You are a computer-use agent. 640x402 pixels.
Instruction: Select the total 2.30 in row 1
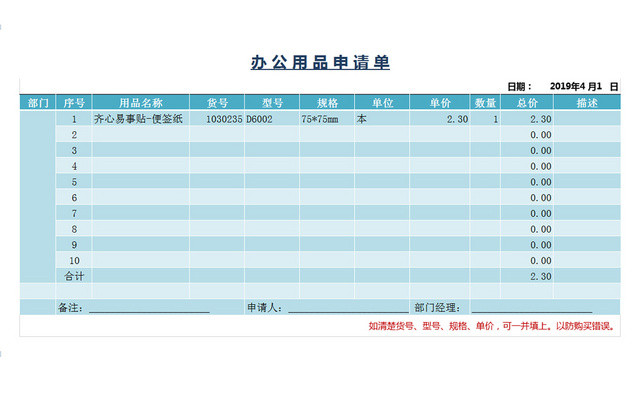point(527,119)
